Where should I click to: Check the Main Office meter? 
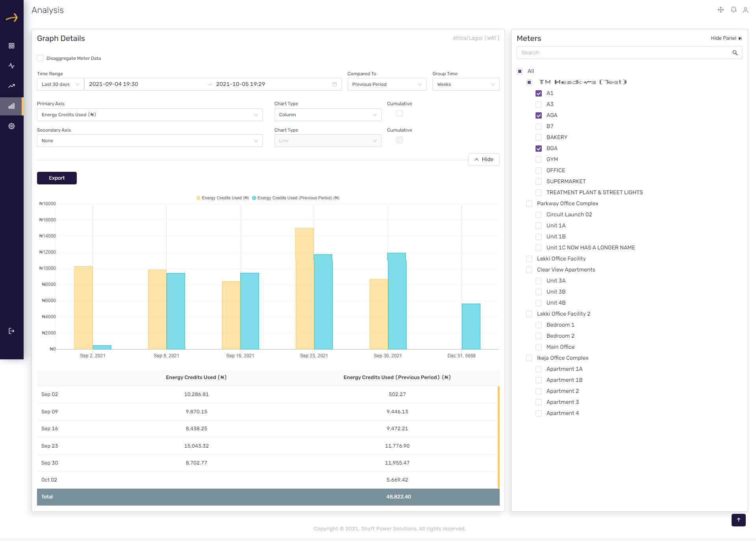click(x=539, y=347)
